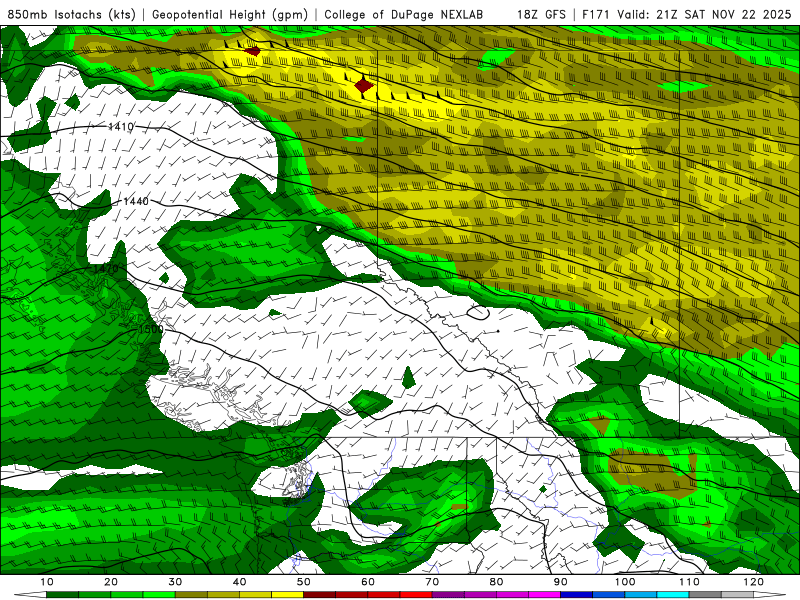Click the Geopotential Height (gpm) title text
This screenshot has width=800, height=600.
230,15
